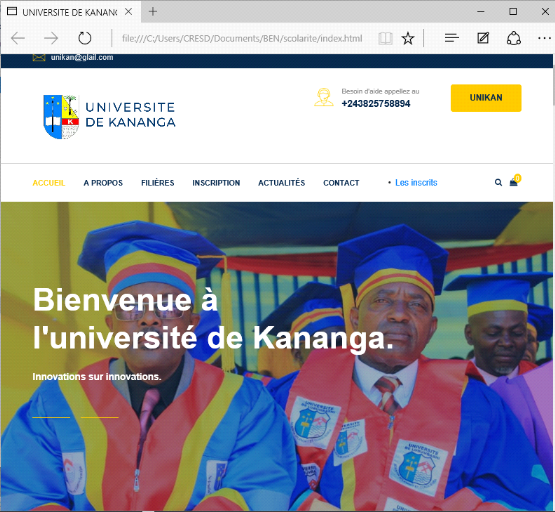The image size is (555, 512).
Task: Open reading view book icon
Action: coord(385,38)
